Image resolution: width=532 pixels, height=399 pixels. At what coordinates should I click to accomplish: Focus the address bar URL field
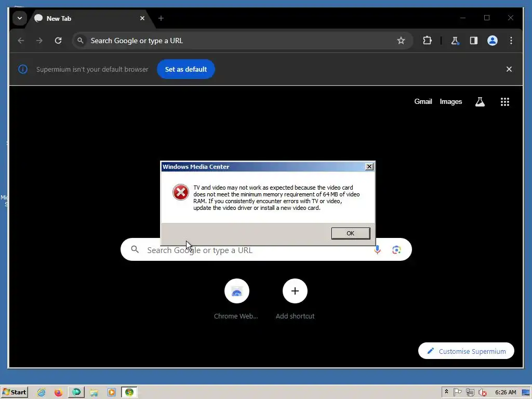[243, 41]
